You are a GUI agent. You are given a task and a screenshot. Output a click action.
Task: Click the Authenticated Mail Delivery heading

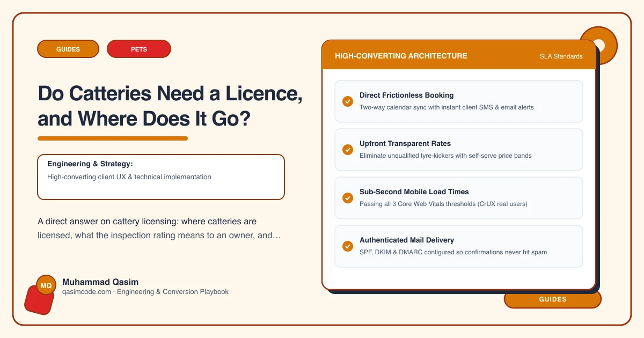407,240
